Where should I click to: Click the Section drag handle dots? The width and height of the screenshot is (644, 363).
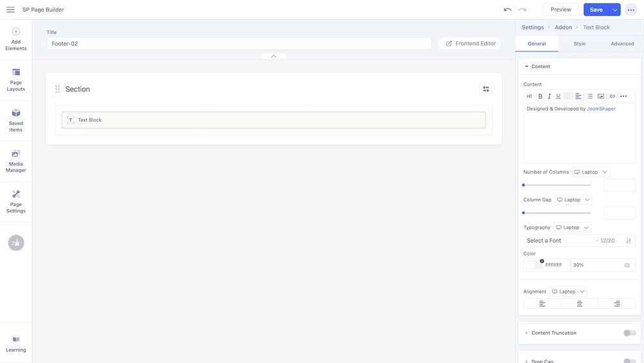tap(57, 89)
